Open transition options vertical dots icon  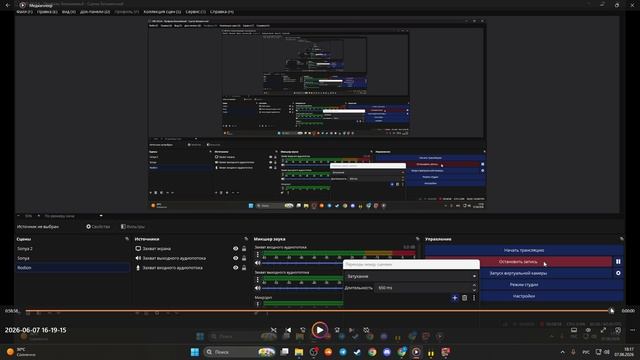pos(474,298)
